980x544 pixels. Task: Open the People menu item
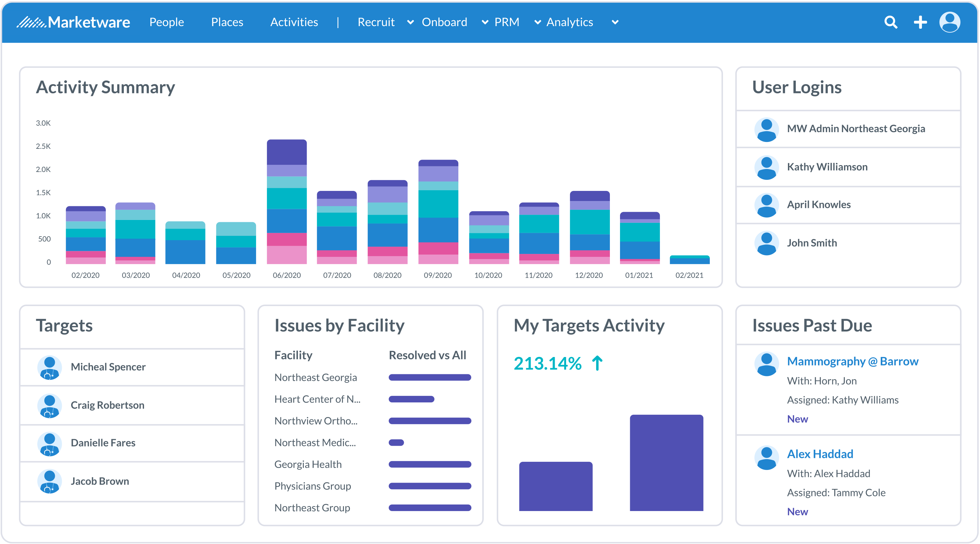[167, 22]
